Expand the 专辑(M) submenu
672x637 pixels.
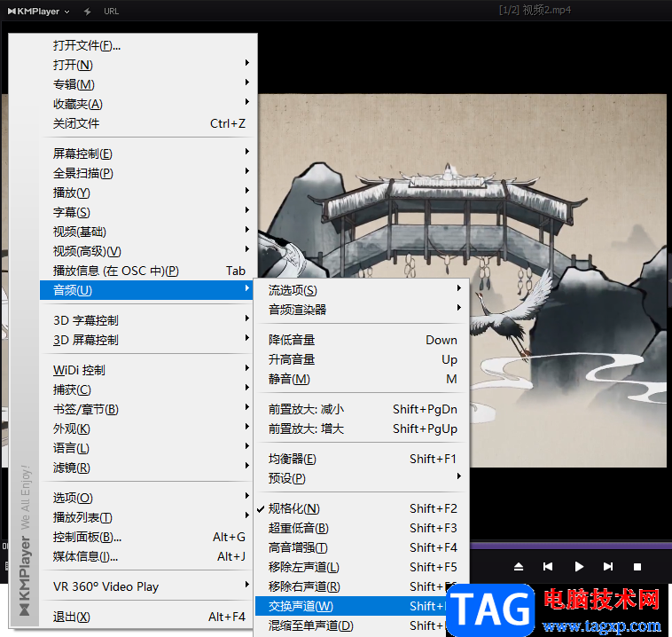click(148, 84)
